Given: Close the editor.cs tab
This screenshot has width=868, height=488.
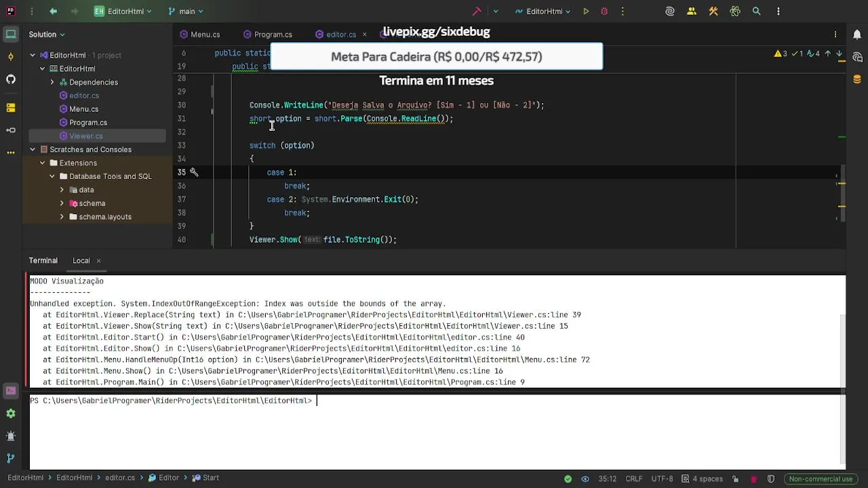Looking at the screenshot, I should pos(364,35).
